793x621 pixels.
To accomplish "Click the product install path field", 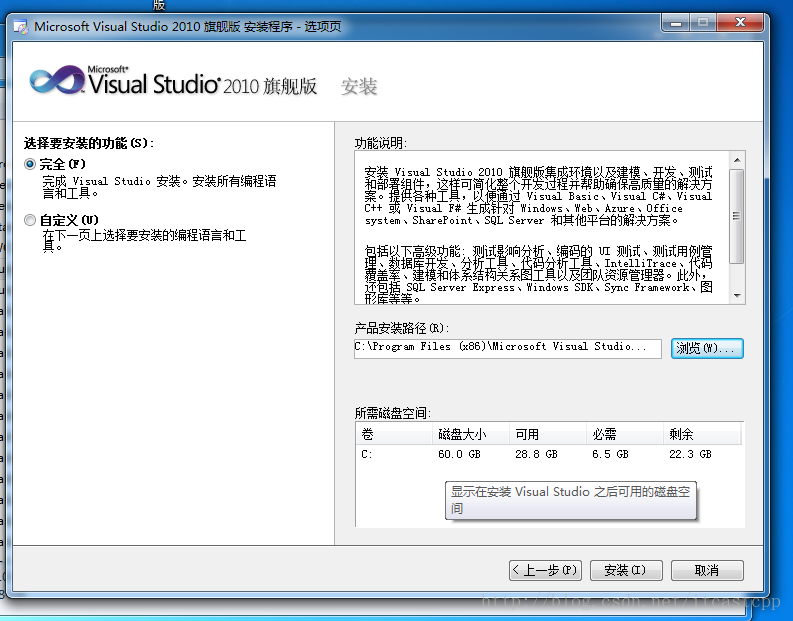I will pyautogui.click(x=508, y=348).
